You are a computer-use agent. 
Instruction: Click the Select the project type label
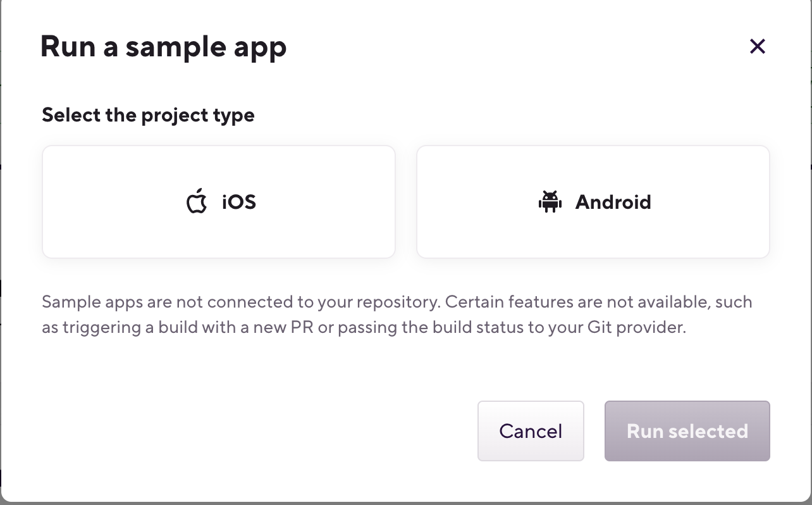click(x=148, y=115)
